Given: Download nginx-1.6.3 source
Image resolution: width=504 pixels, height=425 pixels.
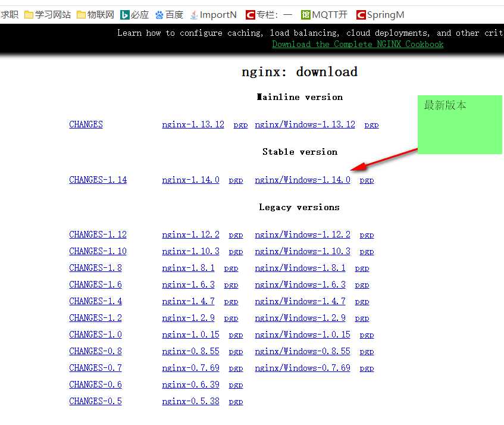Looking at the screenshot, I should click(x=188, y=285).
